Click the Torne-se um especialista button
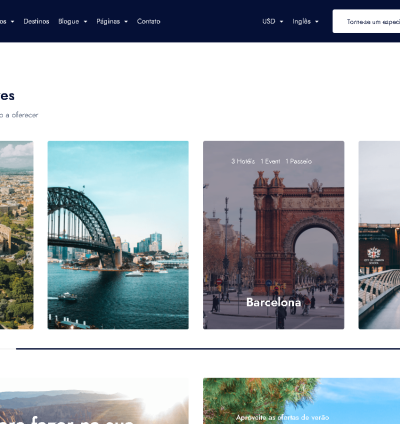This screenshot has width=400, height=424. 366,21
